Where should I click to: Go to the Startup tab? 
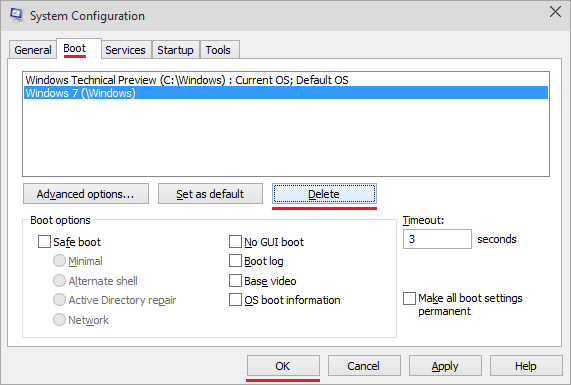(175, 50)
